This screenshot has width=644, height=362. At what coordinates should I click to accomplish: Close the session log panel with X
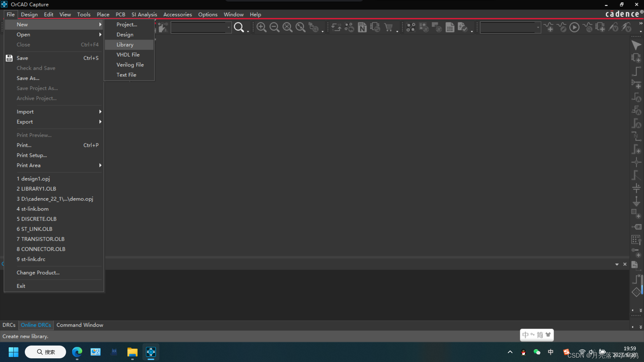(625, 264)
